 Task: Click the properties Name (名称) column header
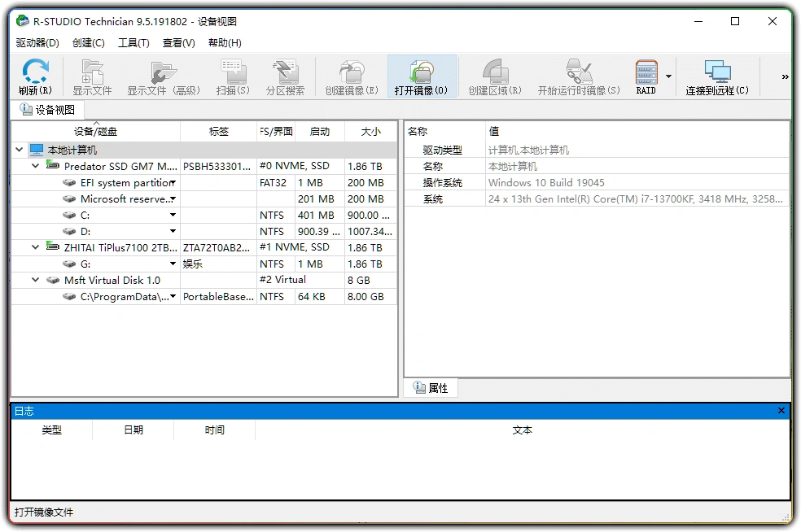click(445, 132)
